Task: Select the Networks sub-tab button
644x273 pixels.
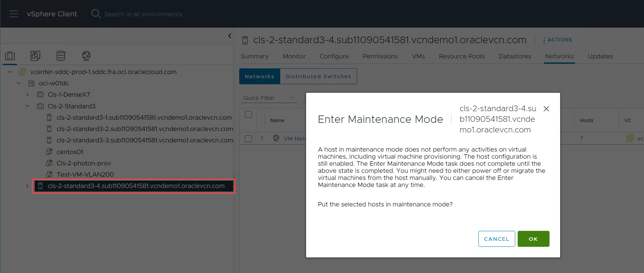Action: click(x=260, y=76)
